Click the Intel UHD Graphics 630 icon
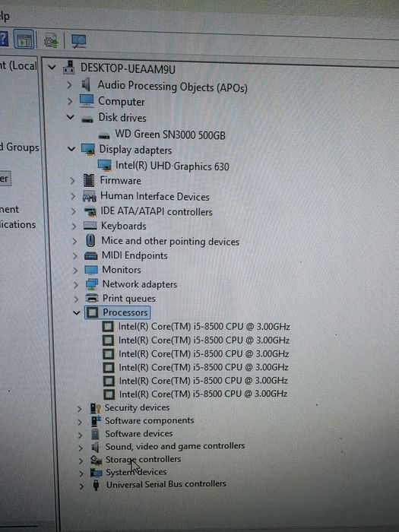Image resolution: width=399 pixels, height=532 pixels. point(105,165)
